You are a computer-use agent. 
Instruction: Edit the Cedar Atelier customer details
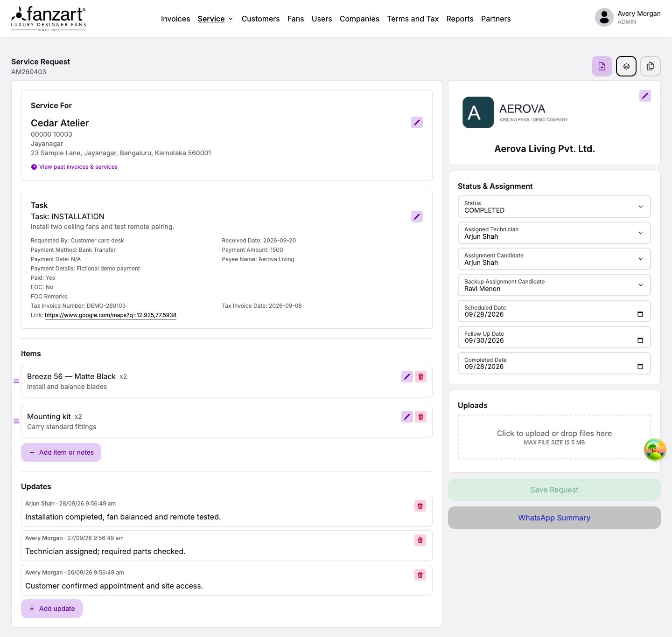click(x=417, y=122)
